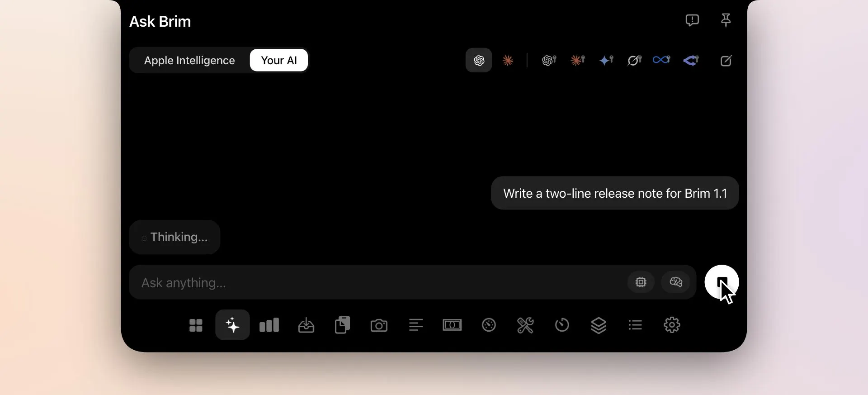The width and height of the screenshot is (868, 395).
Task: Select the purple split-arrow provider icon
Action: click(691, 60)
